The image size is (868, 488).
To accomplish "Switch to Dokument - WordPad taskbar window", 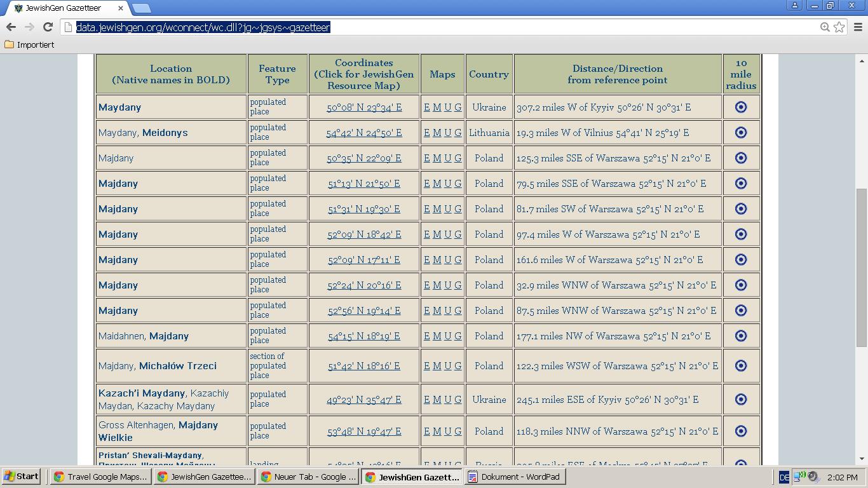I will (x=515, y=477).
